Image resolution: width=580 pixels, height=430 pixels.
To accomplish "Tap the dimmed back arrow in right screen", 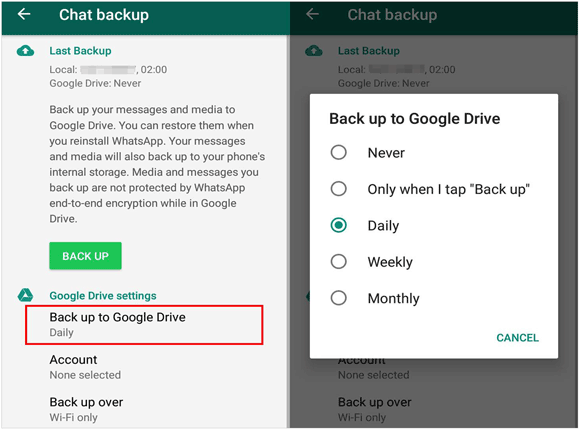I will [x=313, y=14].
